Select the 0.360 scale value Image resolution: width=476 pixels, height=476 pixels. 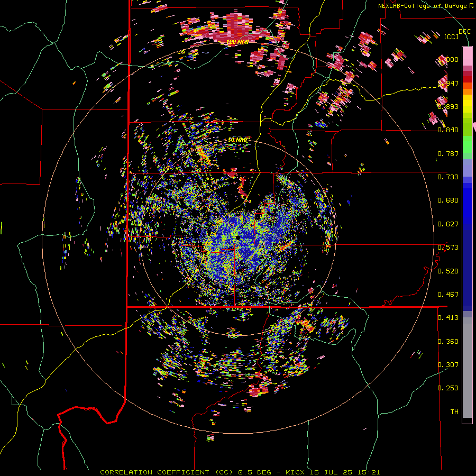448,342
